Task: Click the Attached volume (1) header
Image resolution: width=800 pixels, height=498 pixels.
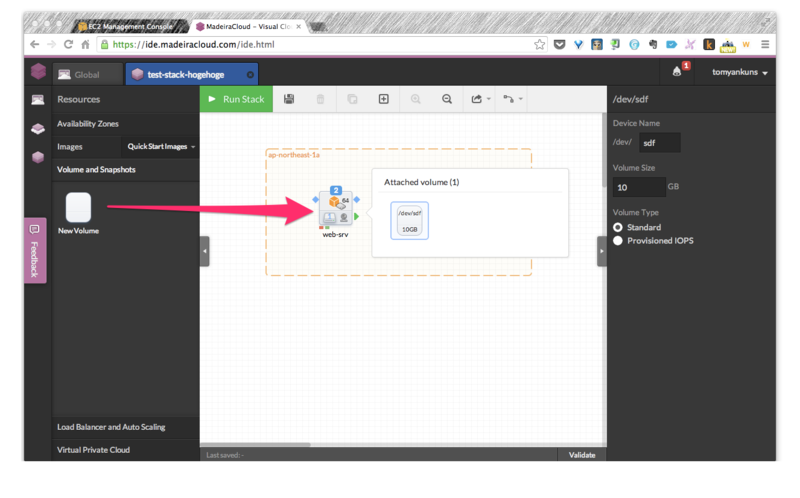Action: point(421,182)
